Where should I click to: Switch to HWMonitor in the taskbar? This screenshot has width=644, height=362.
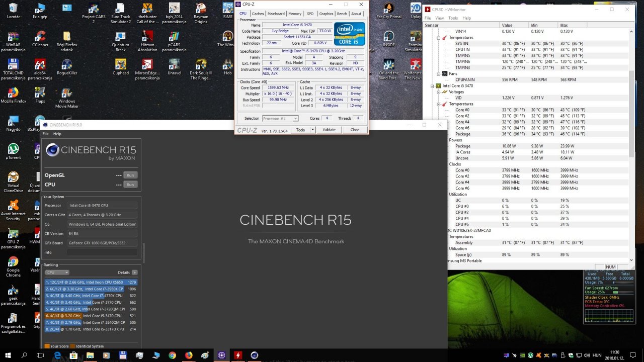pos(238,355)
